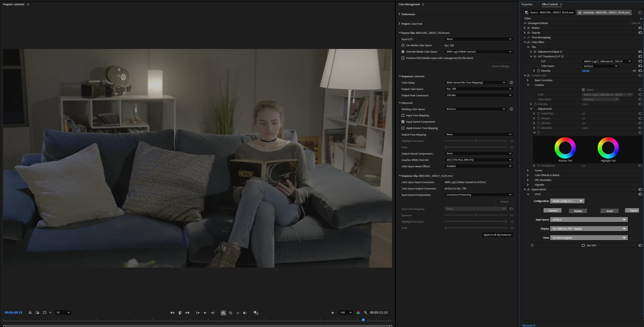Toggle global FX mute icon
The height and width of the screenshot is (327, 644).
[238, 313]
